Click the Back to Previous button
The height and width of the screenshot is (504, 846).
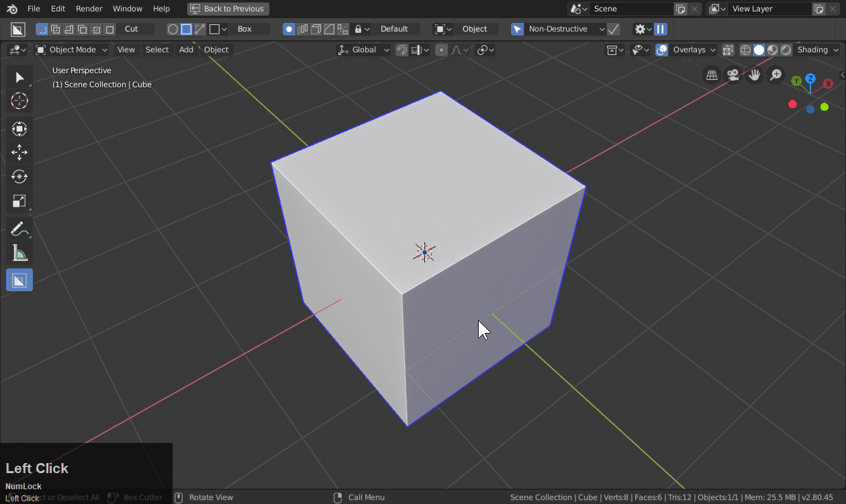[228, 9]
